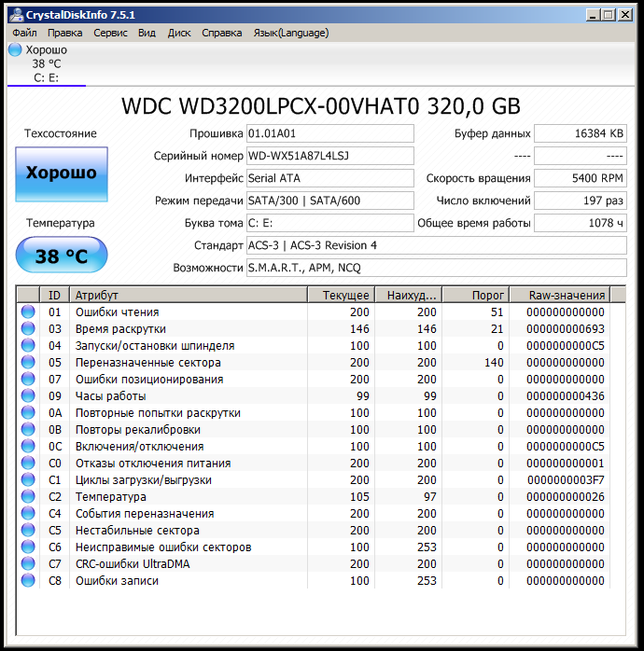Viewport: 644px width, 651px height.
Task: Close the CrystalDiskInfo window
Action: 625,15
